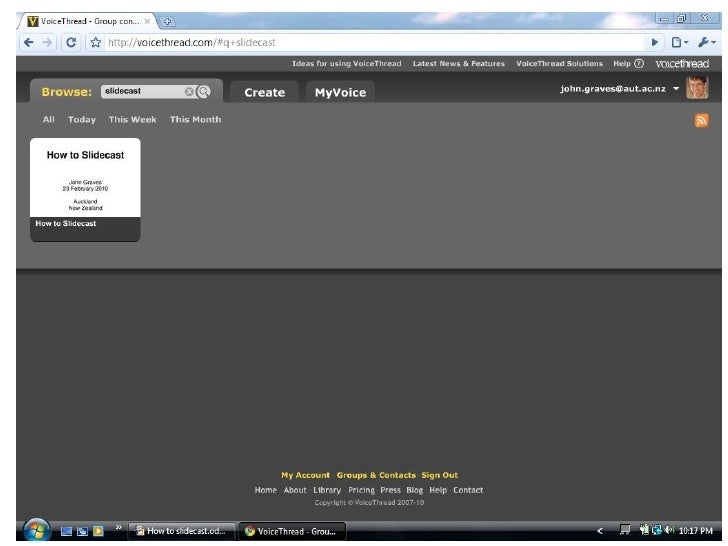Image resolution: width=728 pixels, height=546 pixels.
Task: Click the Switch windows quick launch icon
Action: click(x=82, y=531)
